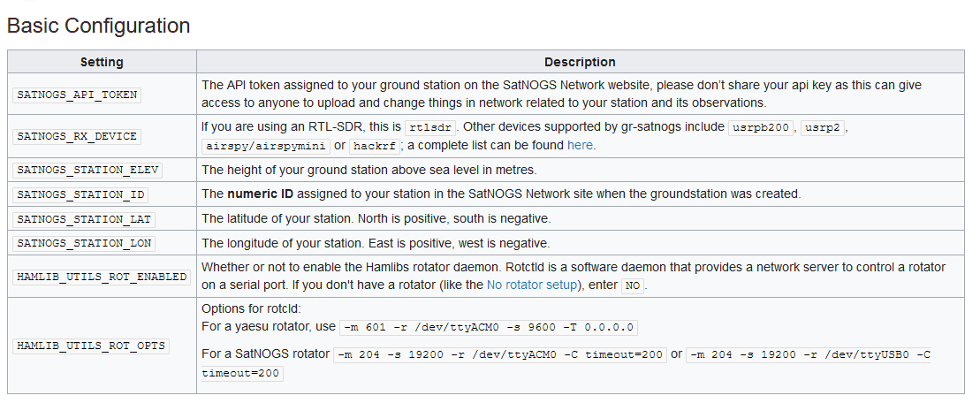
Task: Click the "usrpb200" device code
Action: pos(763,126)
